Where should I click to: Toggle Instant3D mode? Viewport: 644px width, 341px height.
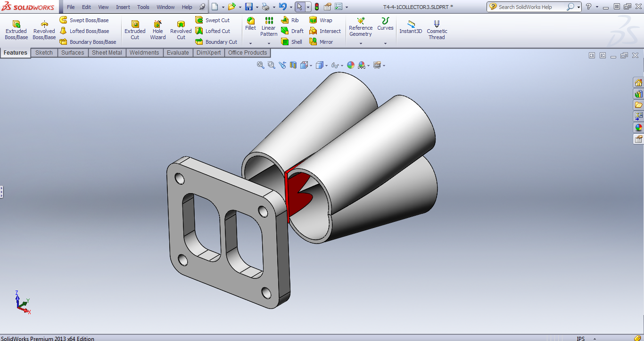point(411,27)
